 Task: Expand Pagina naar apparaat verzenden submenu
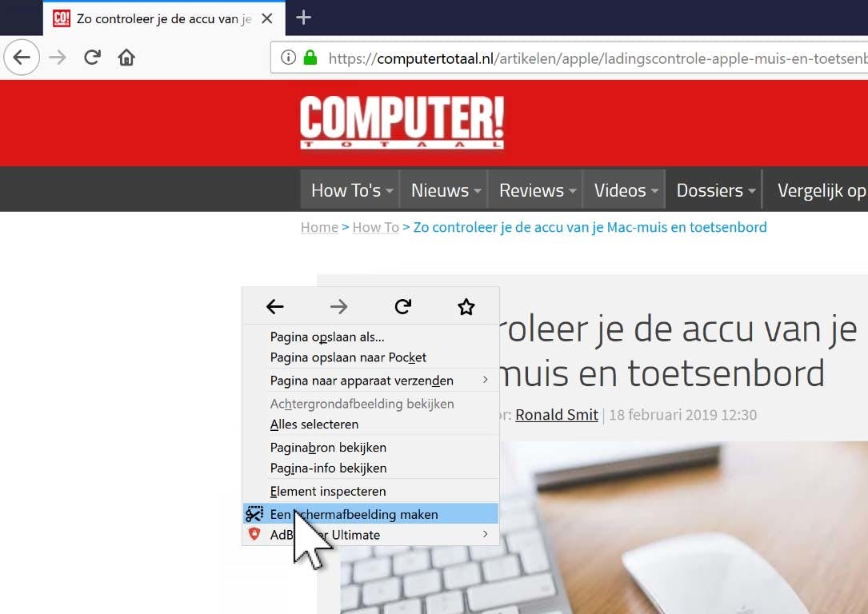(x=371, y=381)
